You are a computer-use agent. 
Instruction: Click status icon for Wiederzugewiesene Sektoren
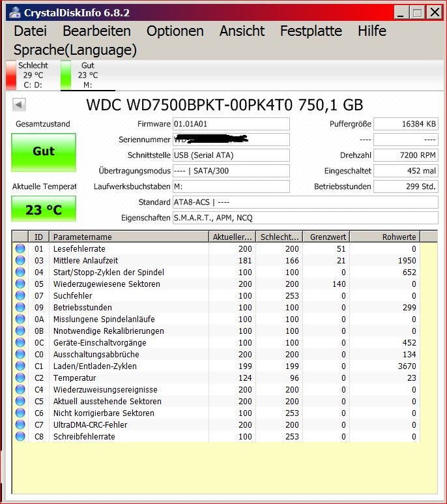[20, 284]
